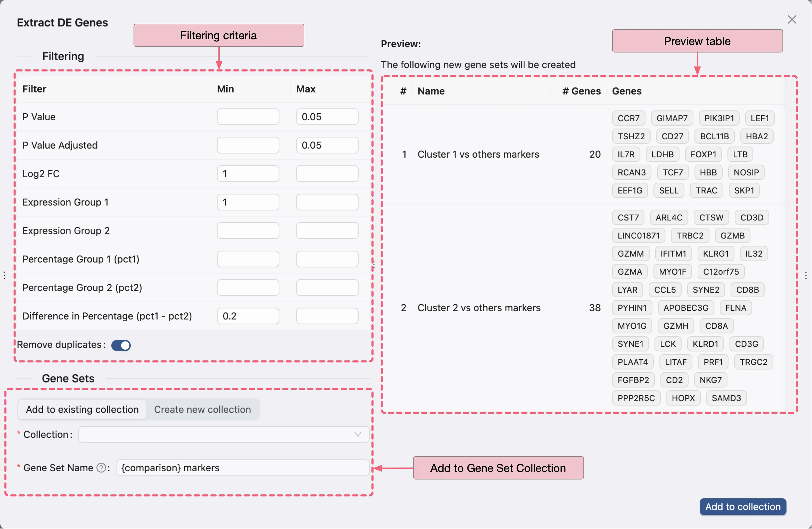Click the middle panel resize handle dots
The image size is (812, 529).
374,264
